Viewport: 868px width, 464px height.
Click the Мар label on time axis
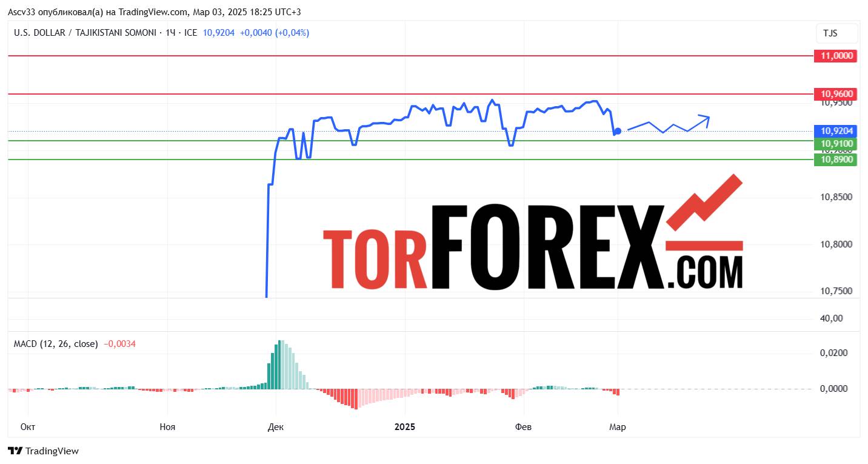tap(618, 427)
